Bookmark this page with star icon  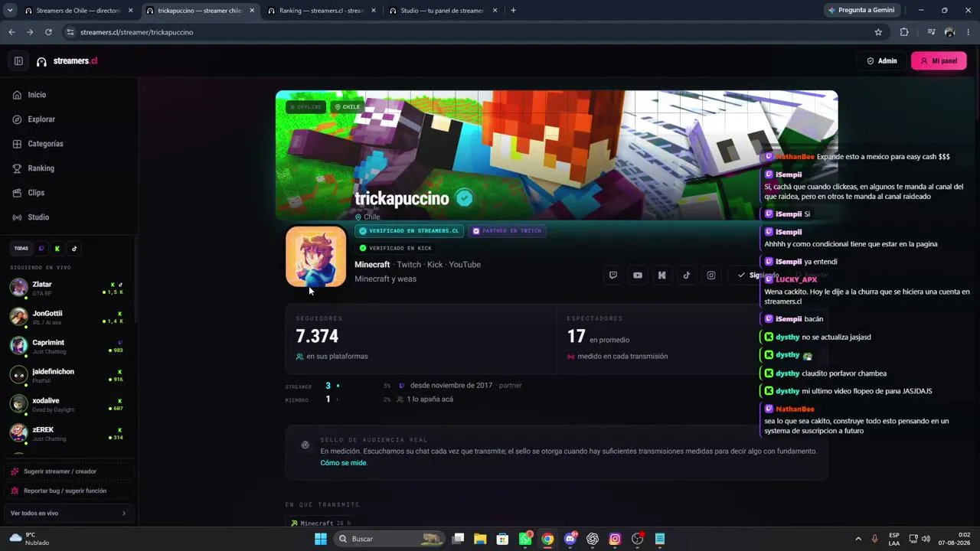point(878,32)
